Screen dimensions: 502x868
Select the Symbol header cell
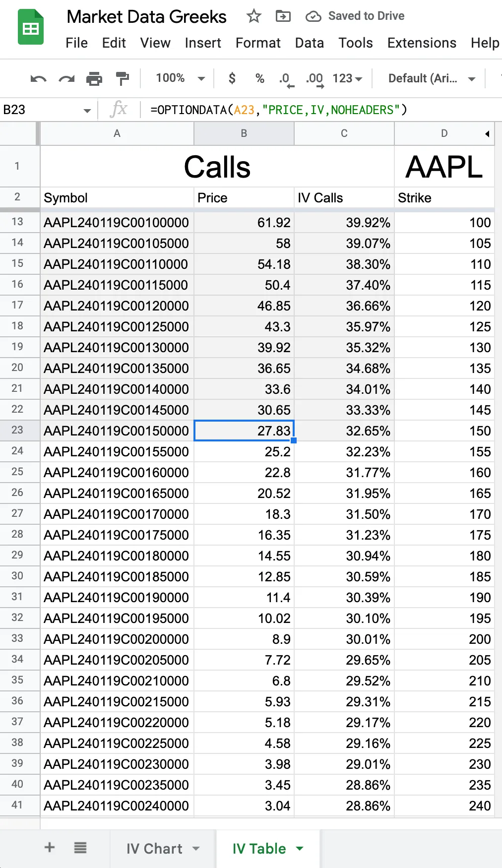point(117,197)
